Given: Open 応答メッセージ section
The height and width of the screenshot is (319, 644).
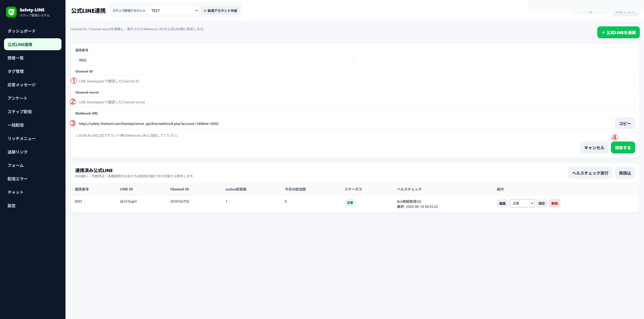Looking at the screenshot, I should (33, 85).
